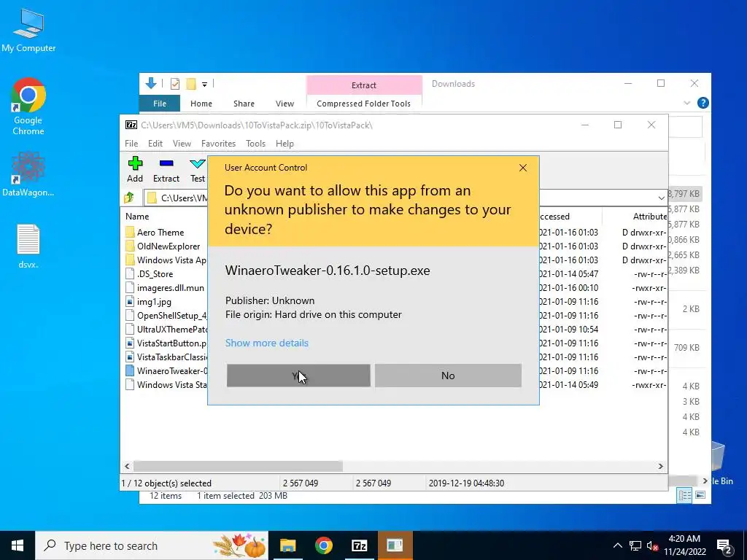Open Google Chrome desktop shortcut
This screenshot has height=560, width=747.
coord(28,106)
